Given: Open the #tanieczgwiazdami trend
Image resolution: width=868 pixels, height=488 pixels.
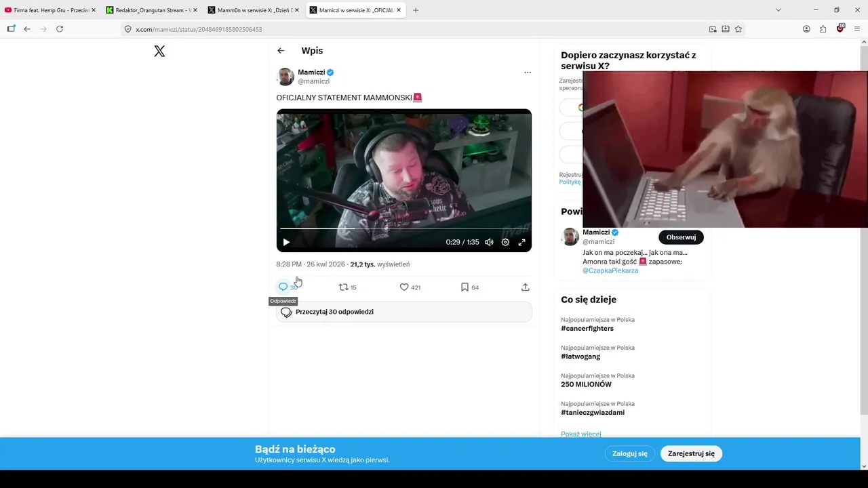Looking at the screenshot, I should [593, 412].
